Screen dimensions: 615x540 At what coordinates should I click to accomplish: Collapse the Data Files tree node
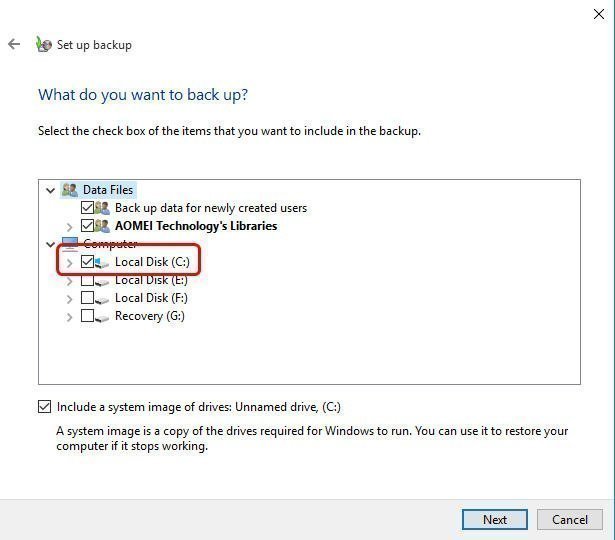click(50, 190)
